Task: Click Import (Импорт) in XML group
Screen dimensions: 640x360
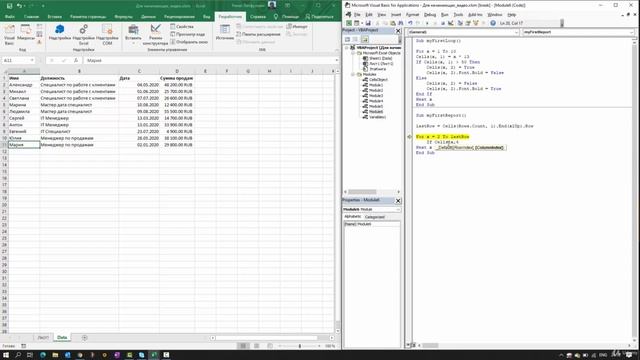Action: [297, 27]
